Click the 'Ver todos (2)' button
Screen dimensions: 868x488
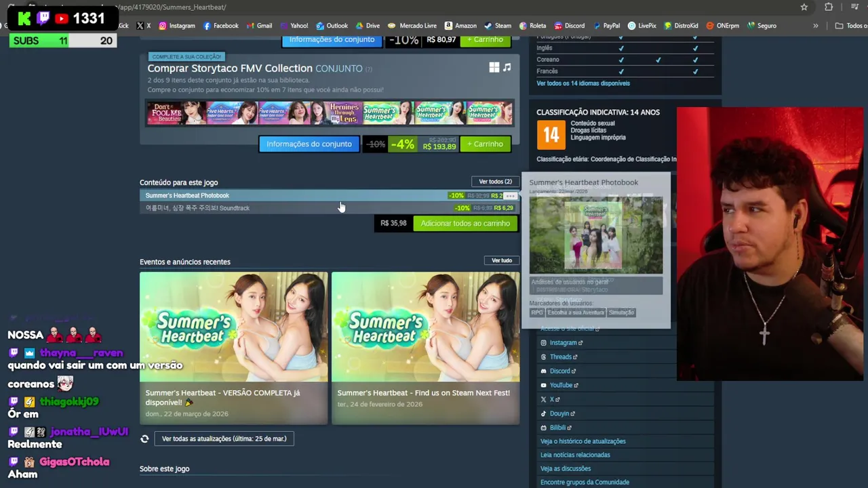tap(495, 182)
